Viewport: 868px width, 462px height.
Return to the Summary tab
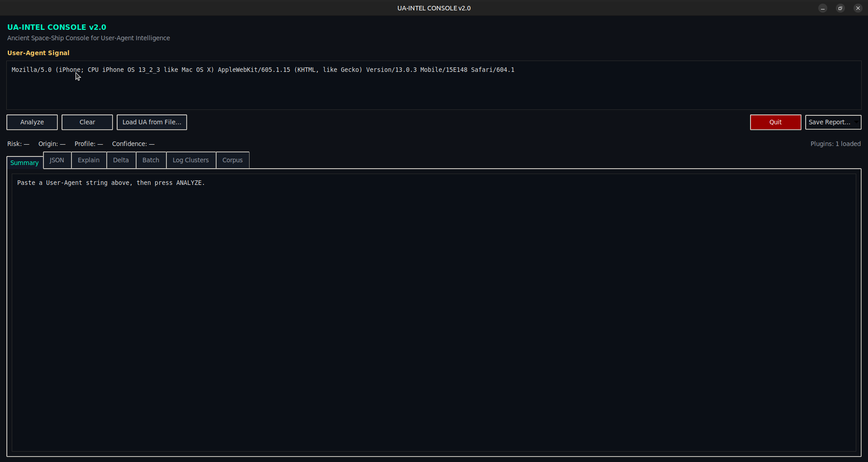24,163
